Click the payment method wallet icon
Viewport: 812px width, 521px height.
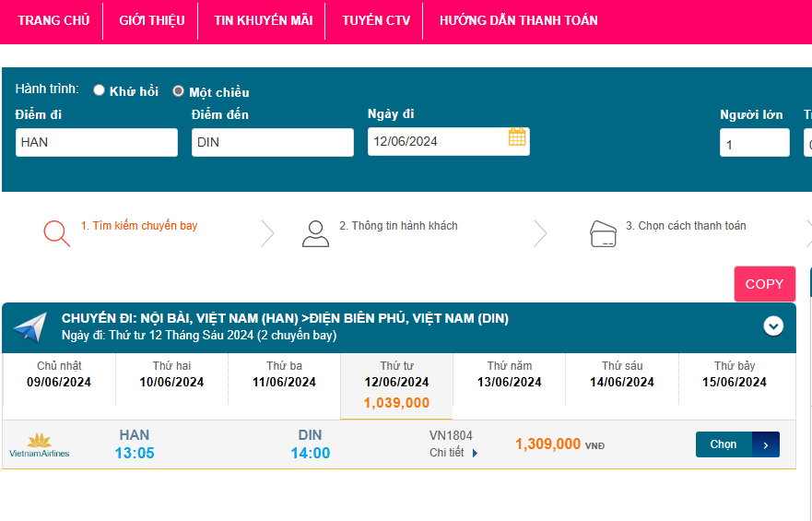click(x=603, y=233)
